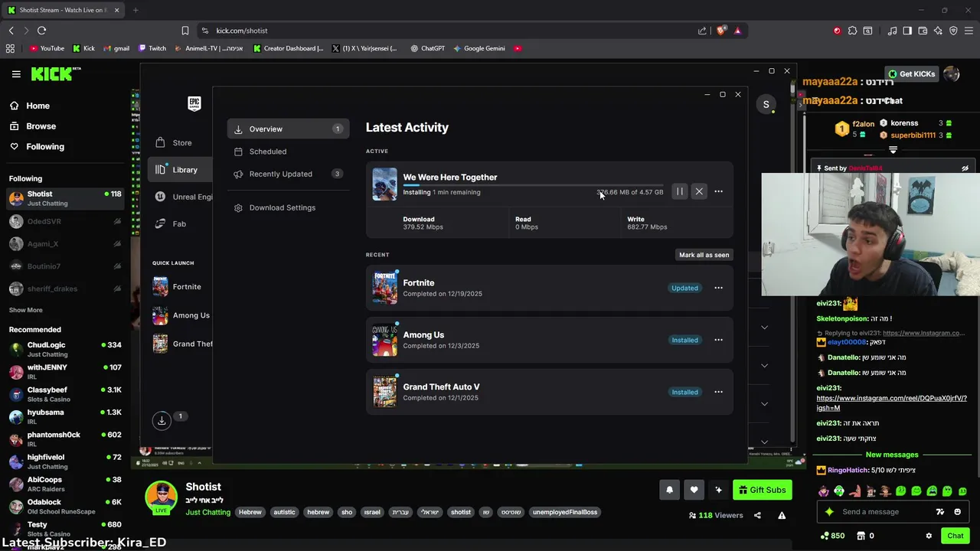Expand the gift leaderboard arrow

click(893, 150)
